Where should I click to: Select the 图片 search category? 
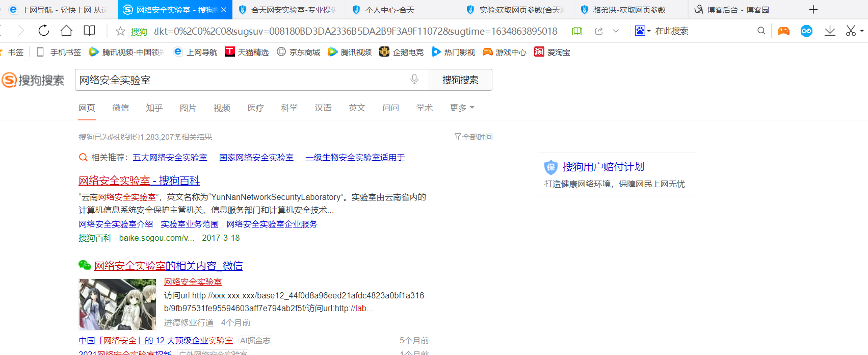[188, 108]
